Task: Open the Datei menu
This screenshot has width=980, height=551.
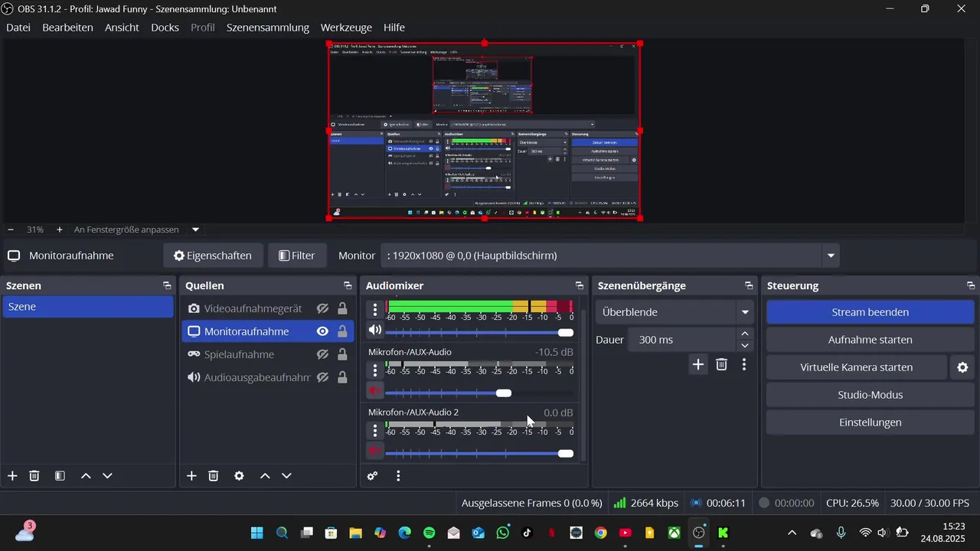Action: 18,28
